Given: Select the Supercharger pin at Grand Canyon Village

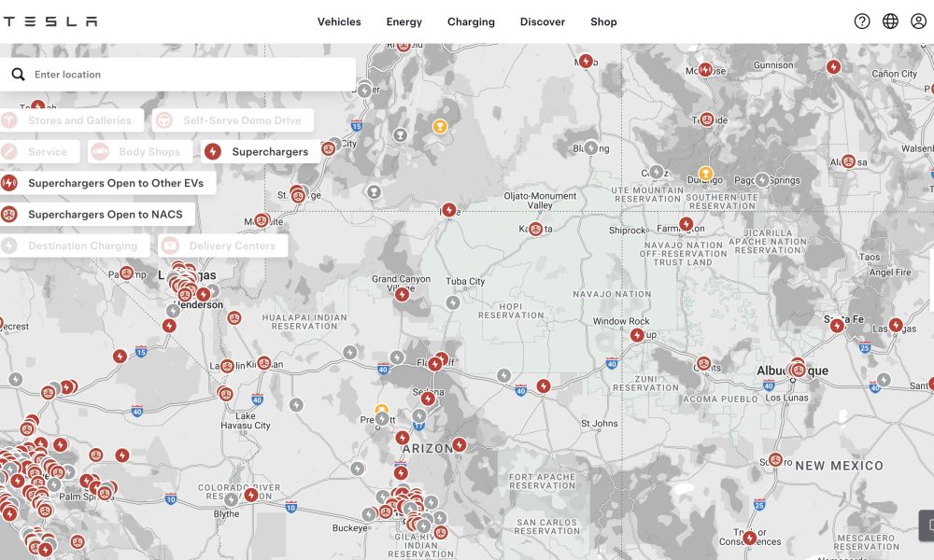Looking at the screenshot, I should [402, 294].
